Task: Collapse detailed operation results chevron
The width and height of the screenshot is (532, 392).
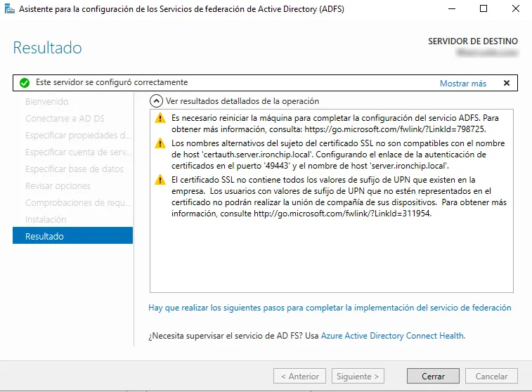Action: coord(156,101)
